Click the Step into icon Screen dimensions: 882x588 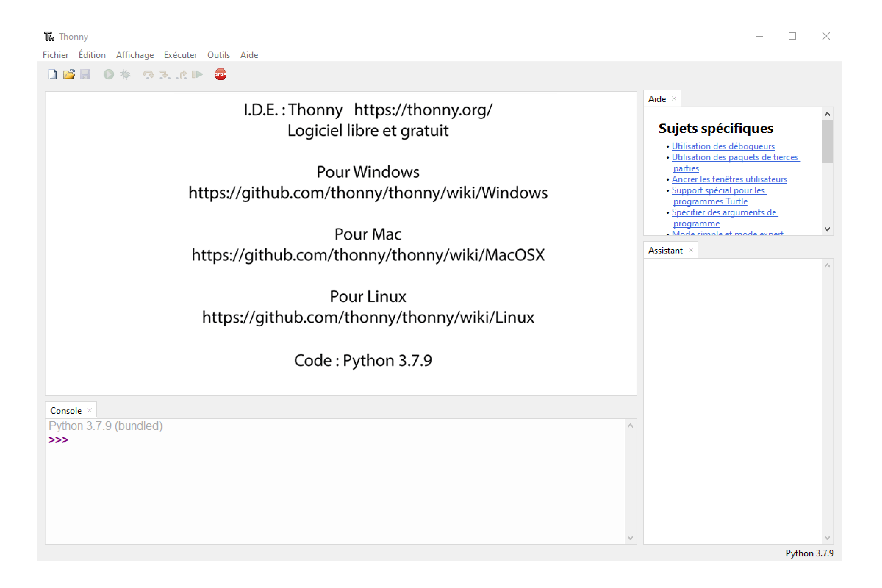pyautogui.click(x=165, y=75)
